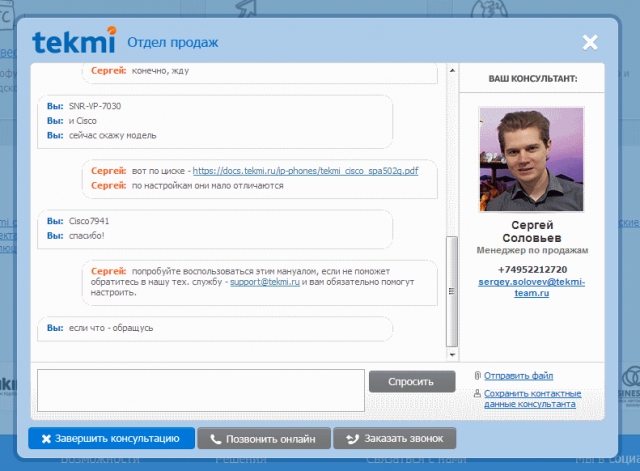The width and height of the screenshot is (640, 471).
Task: Click the 'Менеджер по продажам' title text
Action: click(x=532, y=250)
